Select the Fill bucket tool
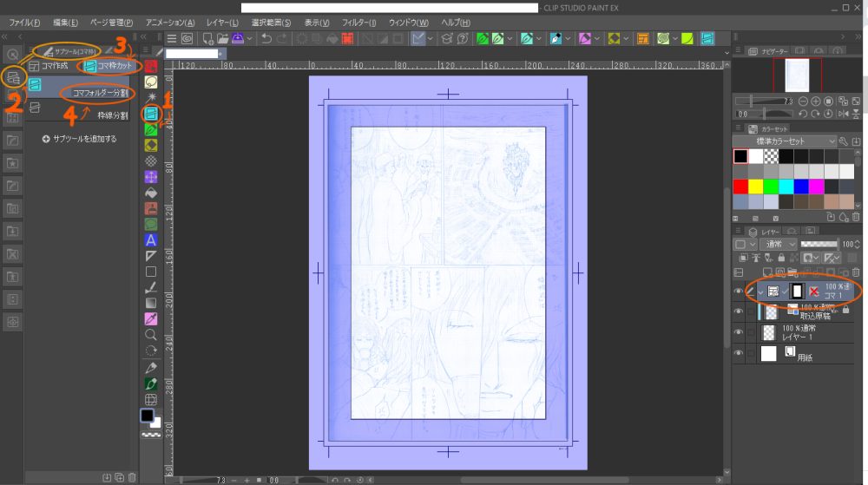 (151, 192)
